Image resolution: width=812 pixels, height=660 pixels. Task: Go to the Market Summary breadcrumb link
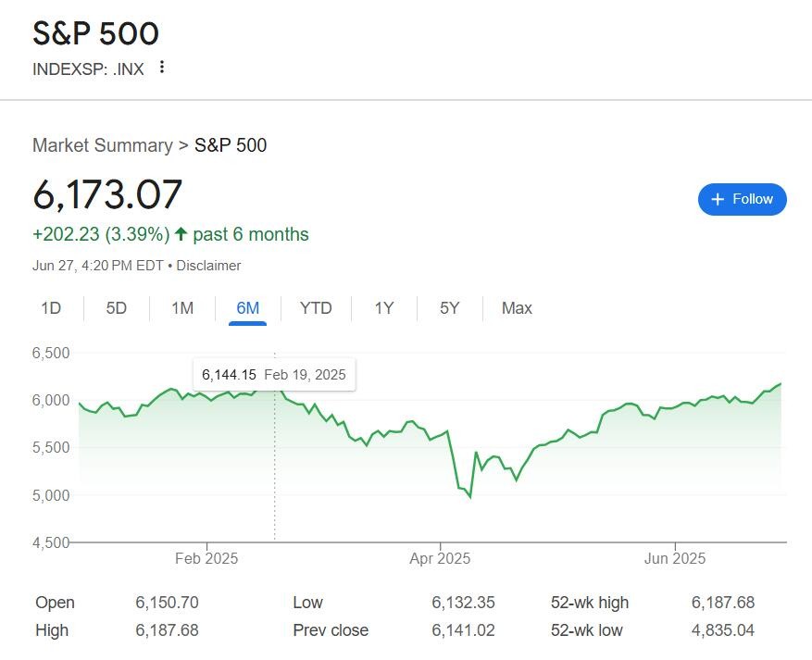coord(103,145)
